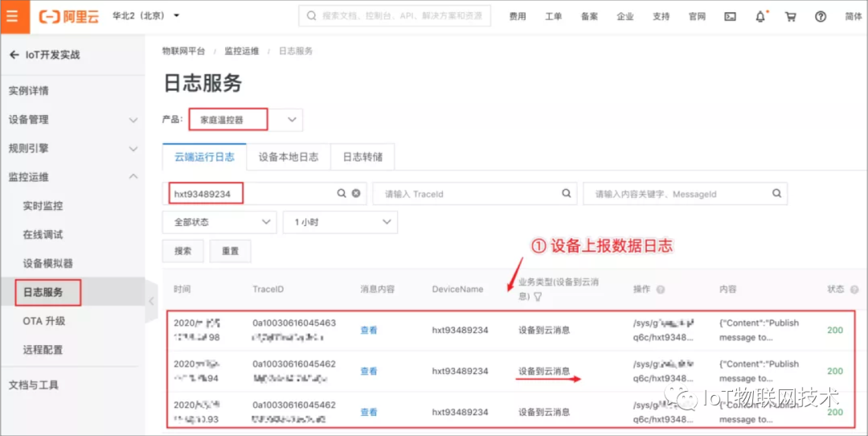
Task: Click the 重置 button
Action: pyautogui.click(x=231, y=251)
